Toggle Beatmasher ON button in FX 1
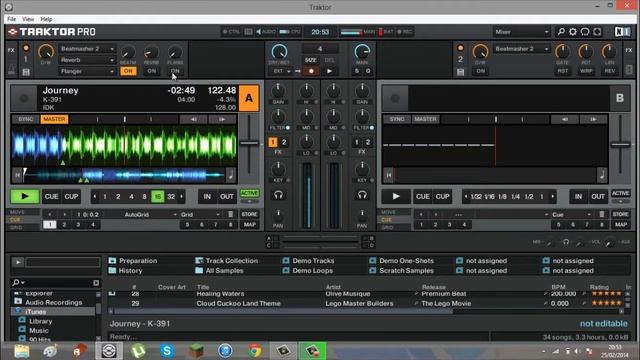 coord(128,71)
